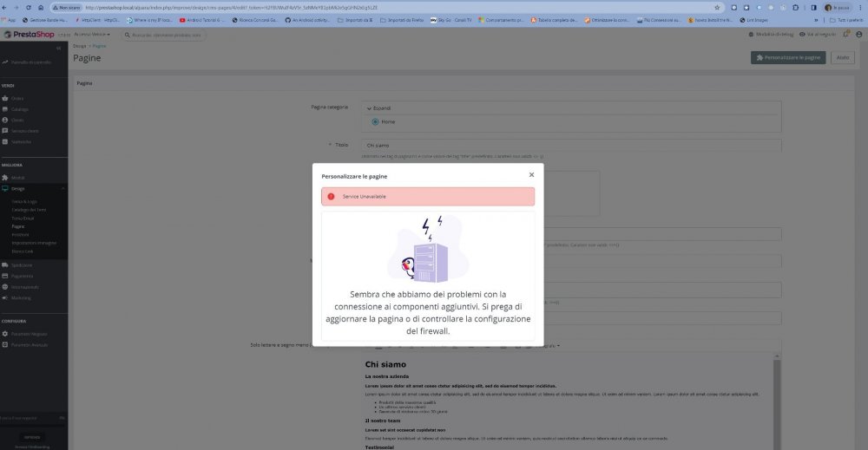Close the Personalizzare le pagine dialog

tap(531, 174)
